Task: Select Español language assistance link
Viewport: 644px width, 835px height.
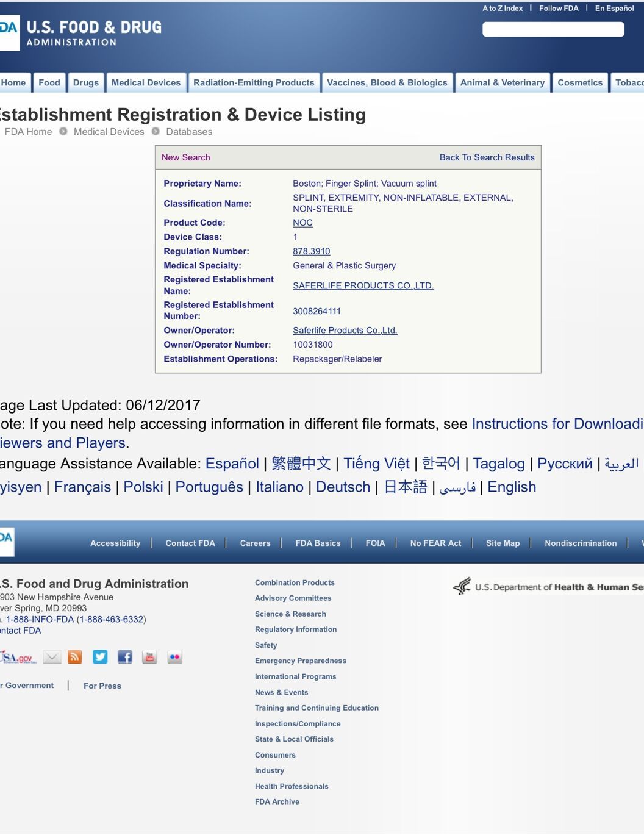Action: [232, 464]
